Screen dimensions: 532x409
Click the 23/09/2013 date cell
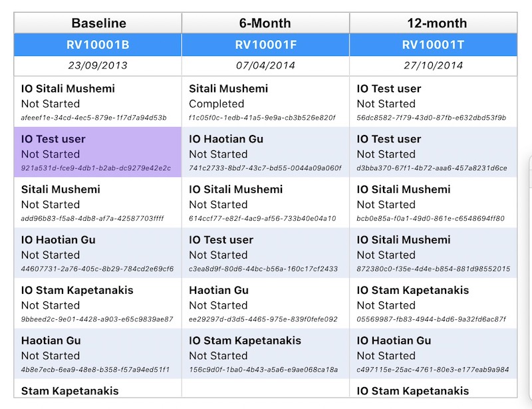[98, 66]
